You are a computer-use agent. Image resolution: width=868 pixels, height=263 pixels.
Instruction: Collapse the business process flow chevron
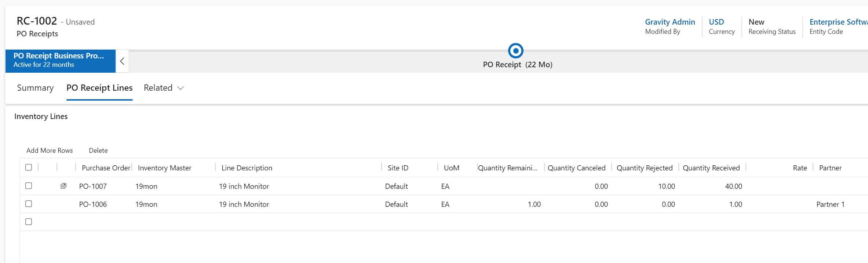tap(122, 61)
